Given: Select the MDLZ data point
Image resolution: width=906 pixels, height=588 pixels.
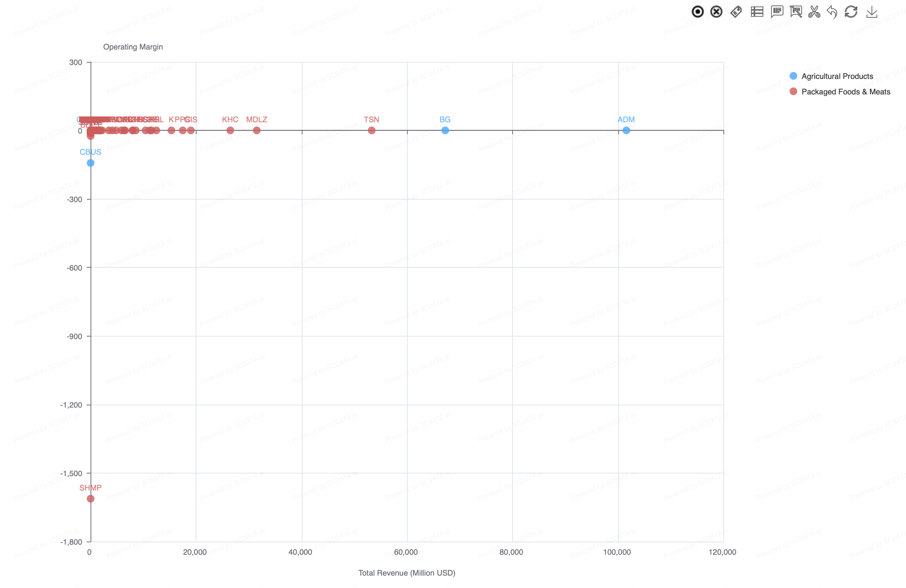Looking at the screenshot, I should point(256,130).
